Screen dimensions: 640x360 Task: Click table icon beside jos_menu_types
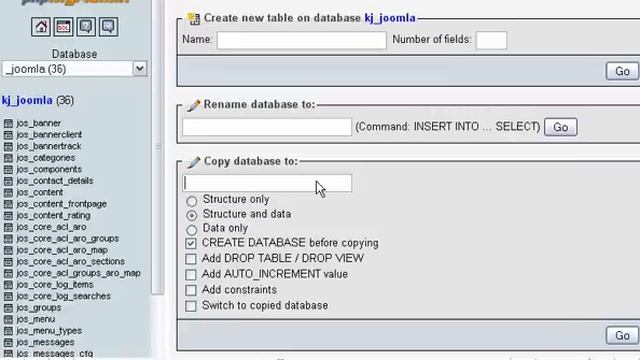(x=8, y=331)
